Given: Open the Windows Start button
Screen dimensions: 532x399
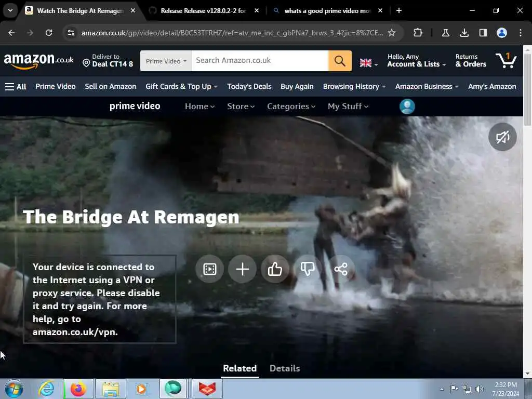Looking at the screenshot, I should (x=14, y=389).
